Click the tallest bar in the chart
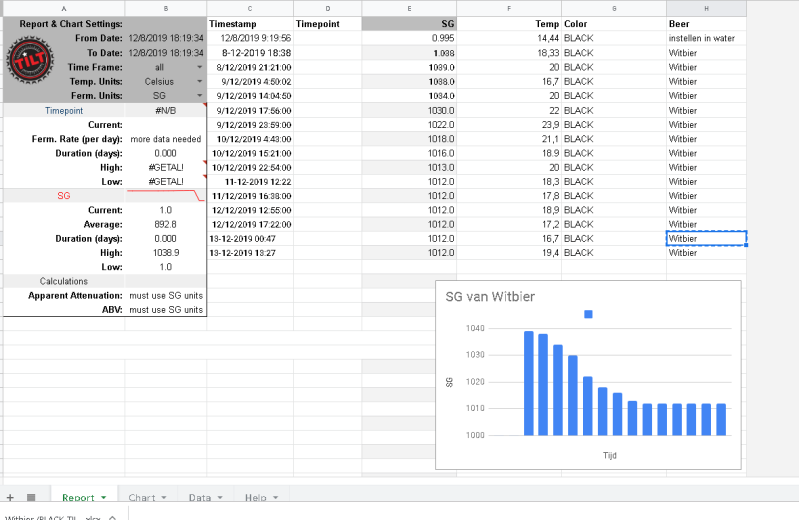Screen dimensions: 799x520 pyautogui.click(x=529, y=383)
